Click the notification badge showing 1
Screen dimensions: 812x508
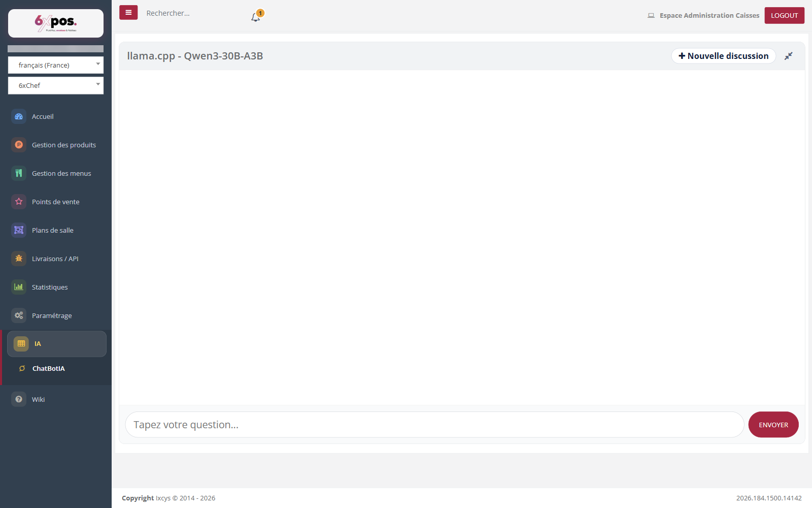(x=260, y=13)
